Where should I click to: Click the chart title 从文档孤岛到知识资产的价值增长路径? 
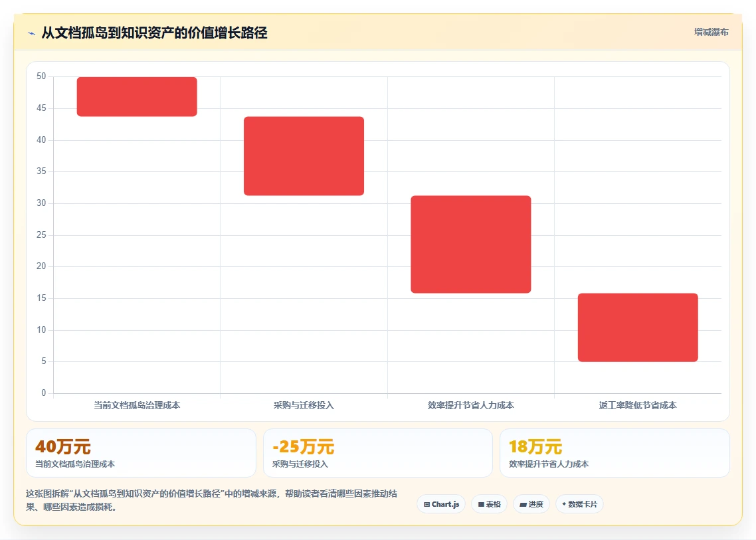pos(154,33)
